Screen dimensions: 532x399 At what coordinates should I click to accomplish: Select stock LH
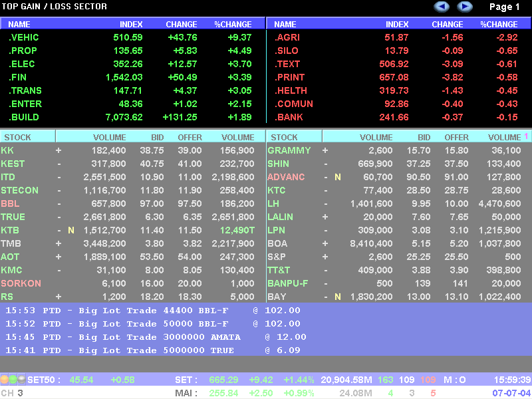click(x=273, y=203)
